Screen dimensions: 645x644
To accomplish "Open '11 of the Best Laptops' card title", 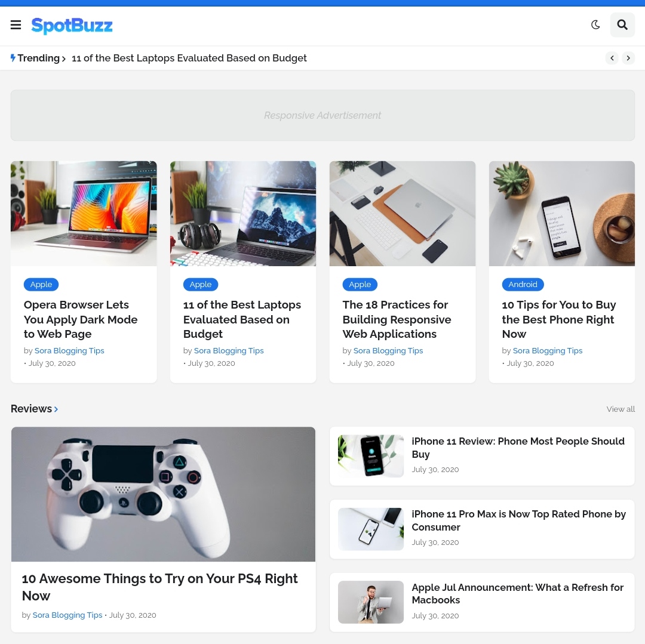I will [x=242, y=319].
